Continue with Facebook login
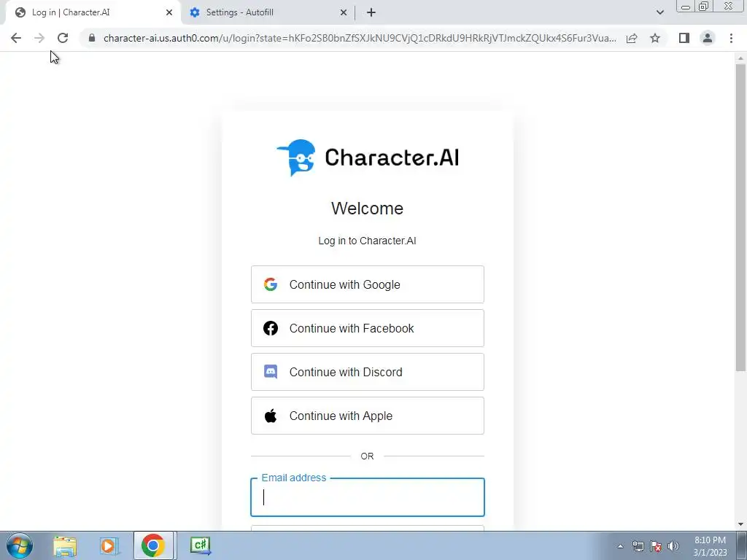This screenshot has height=560, width=747. pyautogui.click(x=368, y=328)
